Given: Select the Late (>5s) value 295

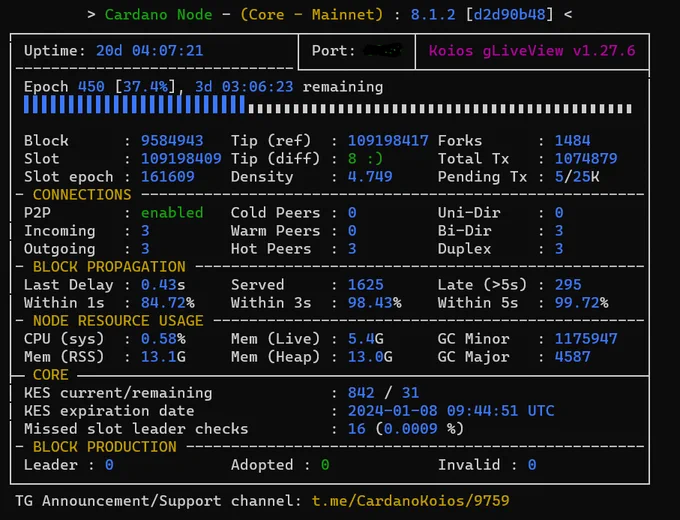Looking at the screenshot, I should (x=568, y=285).
